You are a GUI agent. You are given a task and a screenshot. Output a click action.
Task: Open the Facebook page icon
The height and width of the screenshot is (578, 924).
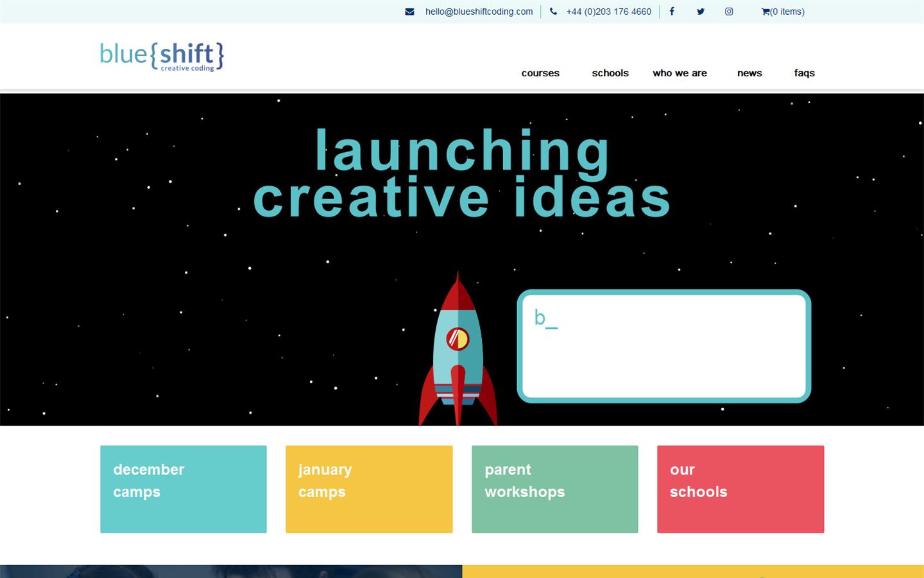coord(672,12)
